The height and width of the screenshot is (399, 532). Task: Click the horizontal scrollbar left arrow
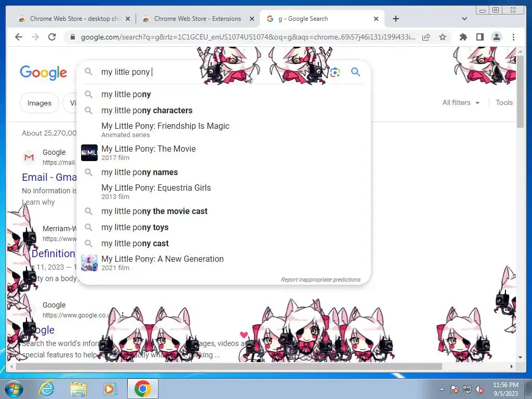coord(12,366)
